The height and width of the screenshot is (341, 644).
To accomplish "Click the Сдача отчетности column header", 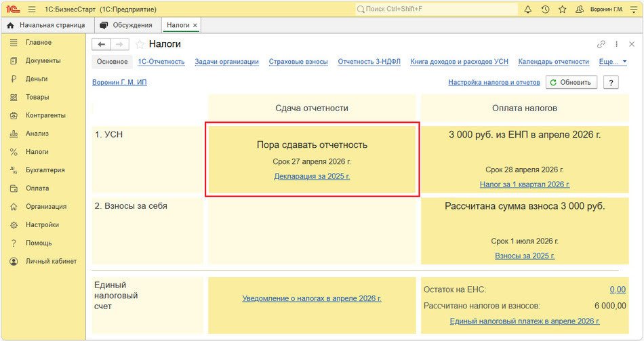I will tap(312, 108).
